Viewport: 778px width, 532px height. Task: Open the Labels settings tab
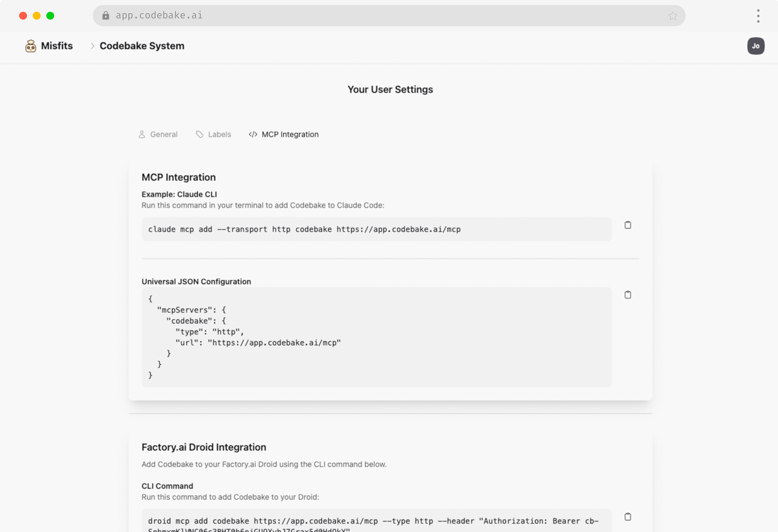coord(214,134)
